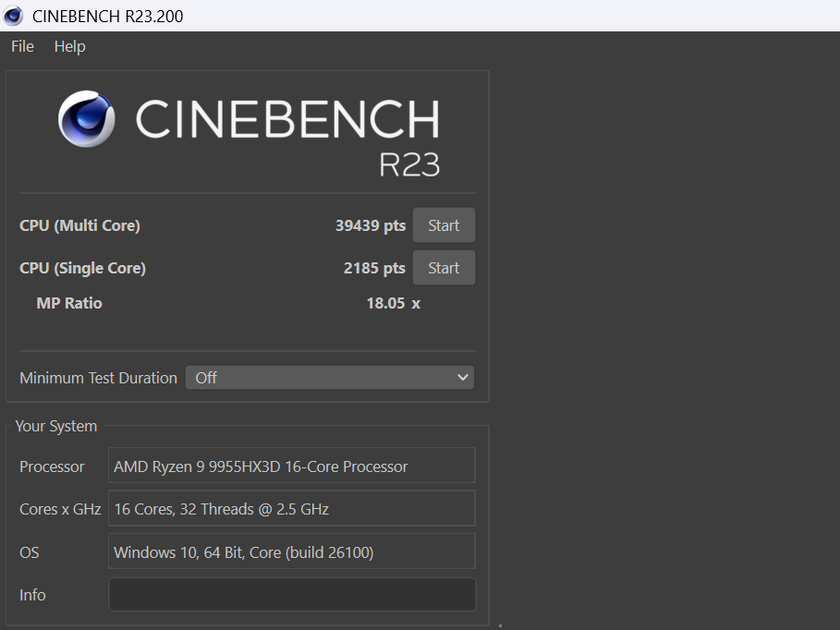Viewport: 840px width, 630px height.
Task: Start the CPU Multi Core test
Action: pyautogui.click(x=444, y=225)
